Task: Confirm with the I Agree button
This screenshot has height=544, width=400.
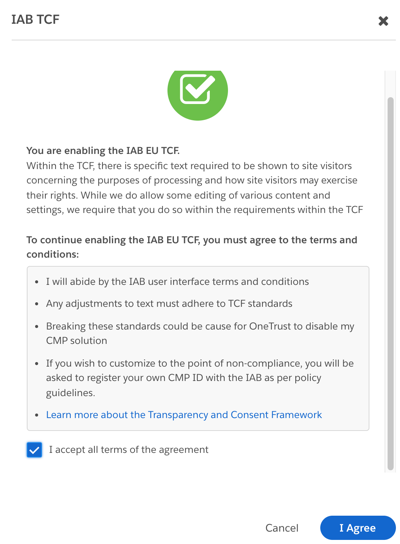Action: point(358,528)
